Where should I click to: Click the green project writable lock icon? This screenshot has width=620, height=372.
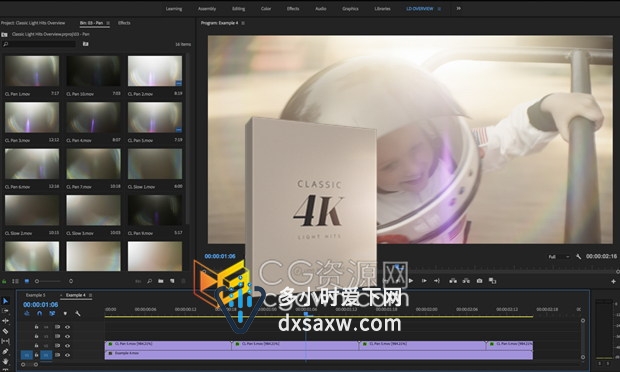(4, 281)
